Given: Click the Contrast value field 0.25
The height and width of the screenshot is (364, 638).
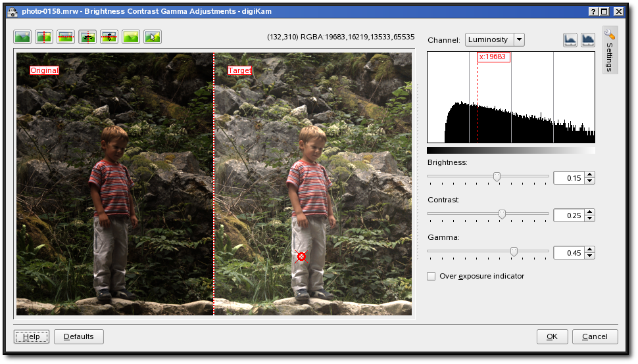Looking at the screenshot, I should pyautogui.click(x=569, y=216).
